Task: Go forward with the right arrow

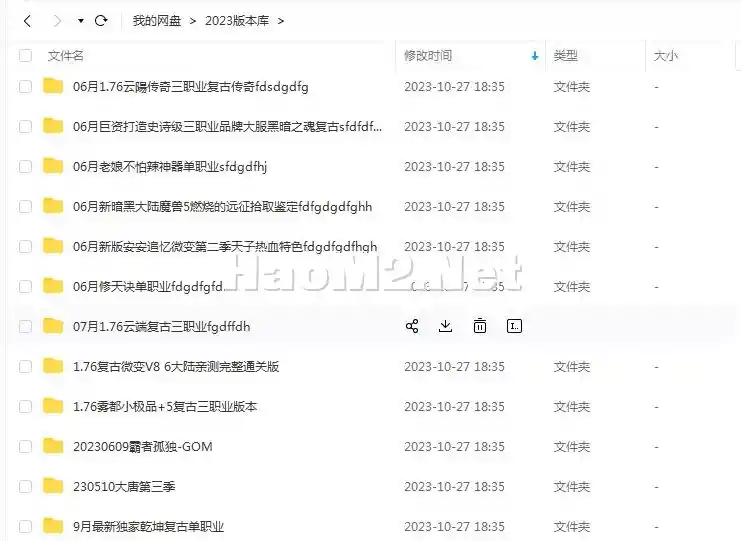Action: 58,21
